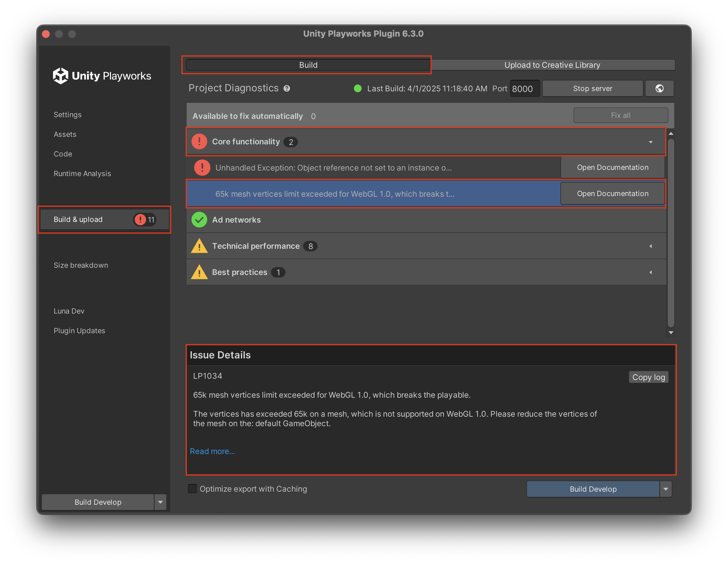The height and width of the screenshot is (563, 728).
Task: Switch to Upload to Creative Library tab
Action: point(552,65)
